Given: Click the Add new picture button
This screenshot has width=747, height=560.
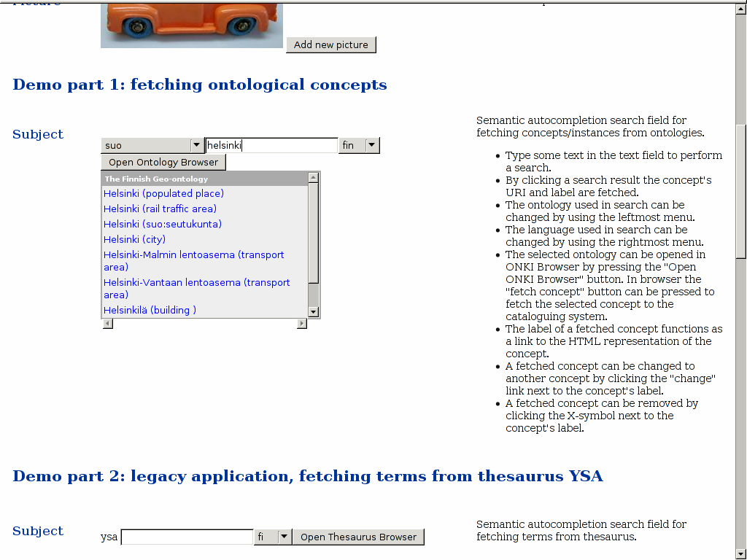Looking at the screenshot, I should [x=330, y=44].
